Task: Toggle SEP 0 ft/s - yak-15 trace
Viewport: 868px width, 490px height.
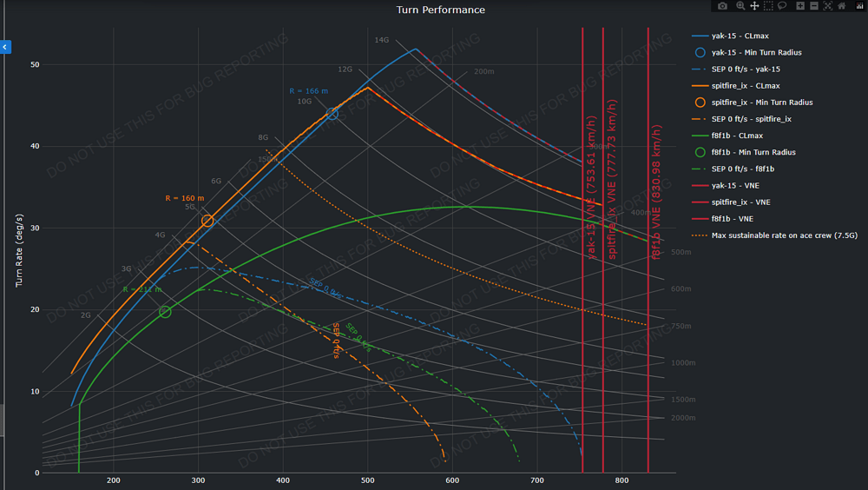Action: 745,70
